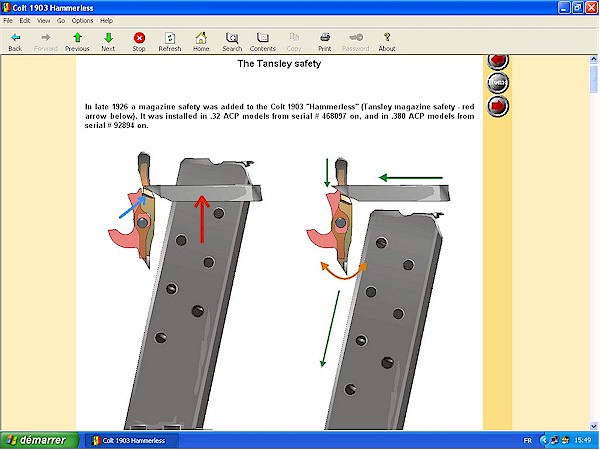Open the Search tool
The width and height of the screenshot is (600, 450).
[232, 42]
